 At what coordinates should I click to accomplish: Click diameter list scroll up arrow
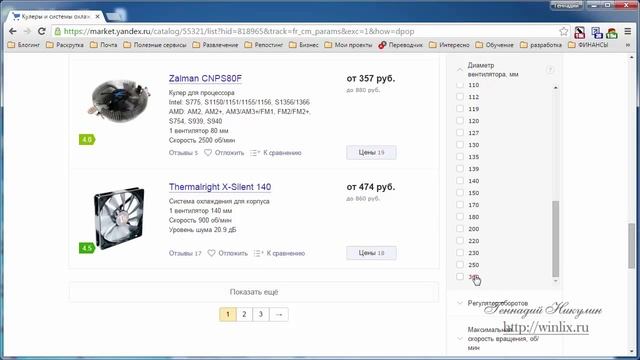click(556, 87)
